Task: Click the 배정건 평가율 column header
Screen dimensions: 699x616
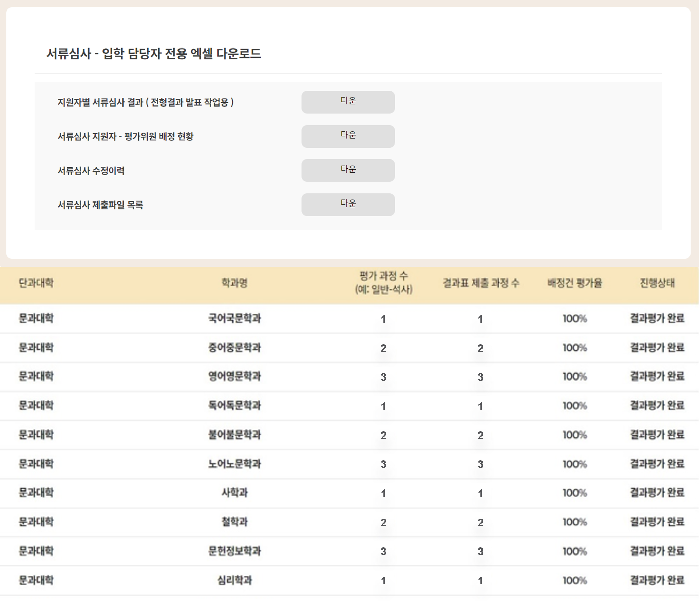Action: tap(574, 283)
